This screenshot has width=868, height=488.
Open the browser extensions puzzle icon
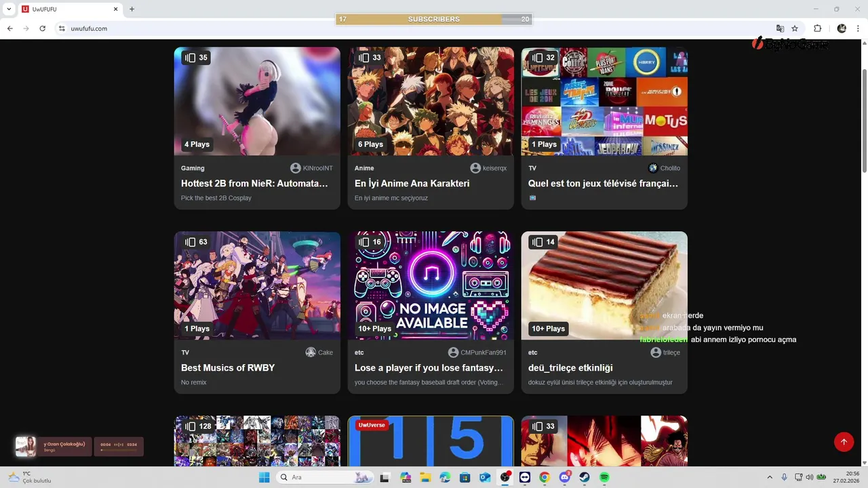pyautogui.click(x=817, y=28)
